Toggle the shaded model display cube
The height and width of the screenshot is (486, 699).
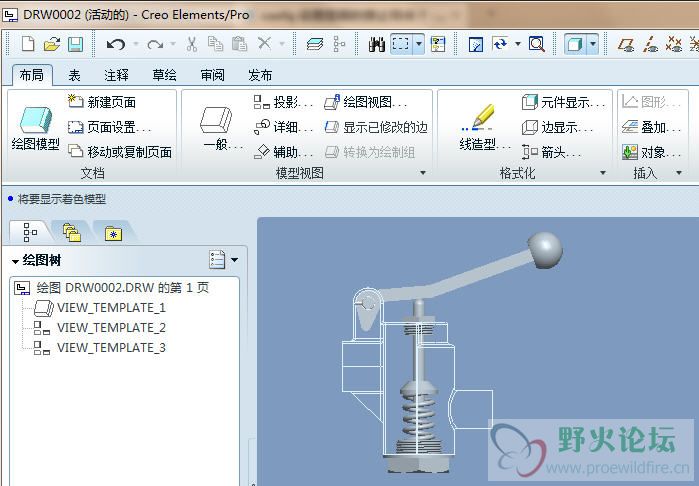coord(575,44)
